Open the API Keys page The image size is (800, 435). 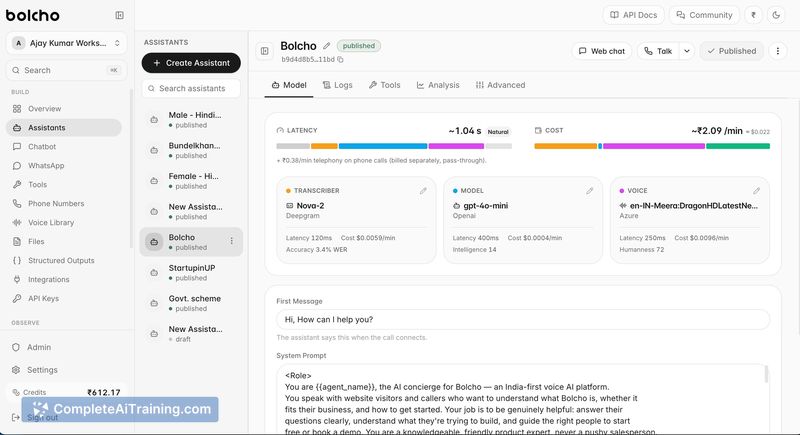click(x=64, y=298)
